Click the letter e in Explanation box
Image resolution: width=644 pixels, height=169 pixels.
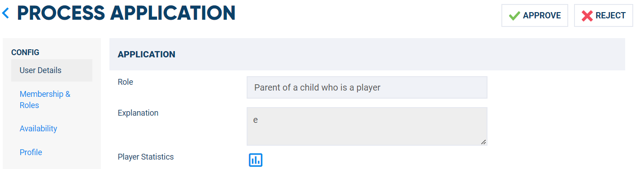(x=256, y=121)
